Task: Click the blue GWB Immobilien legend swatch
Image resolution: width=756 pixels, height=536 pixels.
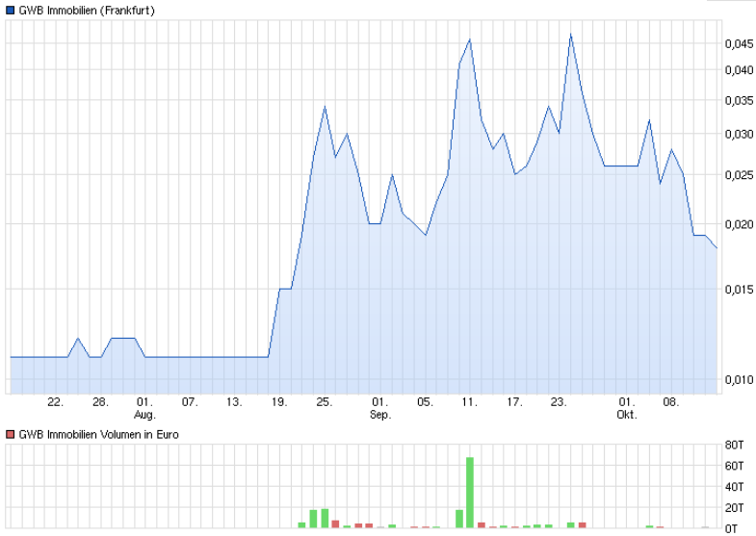Action: [x=11, y=11]
